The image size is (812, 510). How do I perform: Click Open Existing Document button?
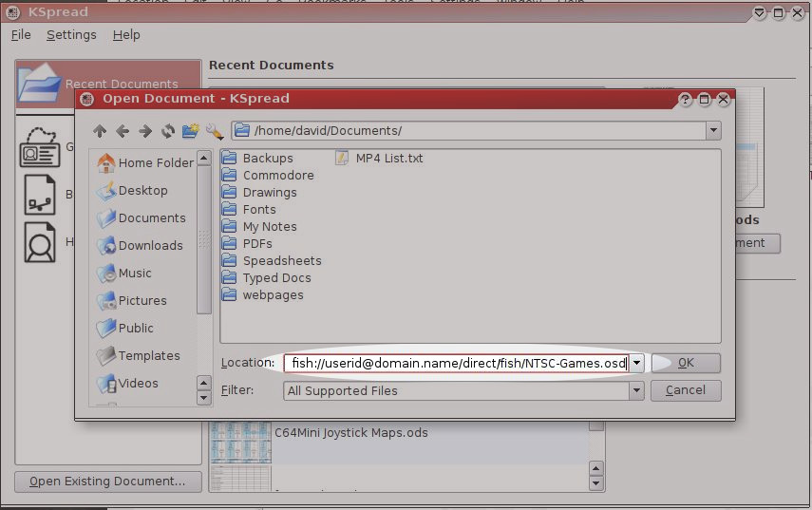coord(107,481)
